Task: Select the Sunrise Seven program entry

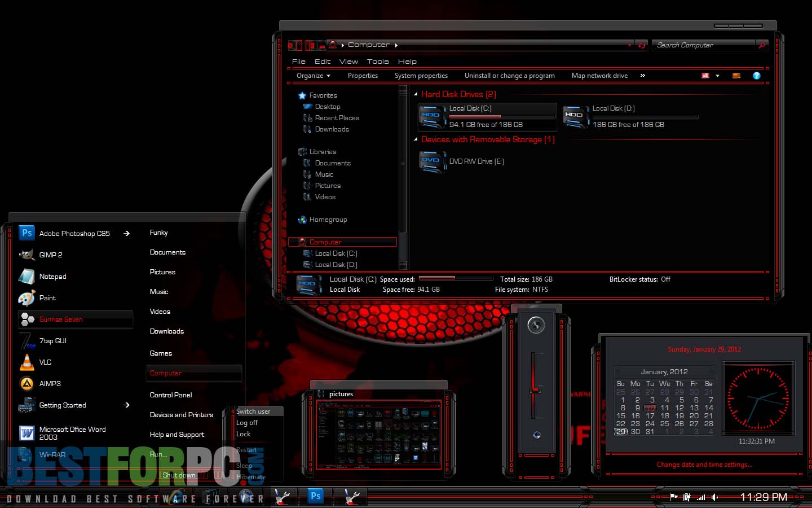Action: tap(76, 319)
